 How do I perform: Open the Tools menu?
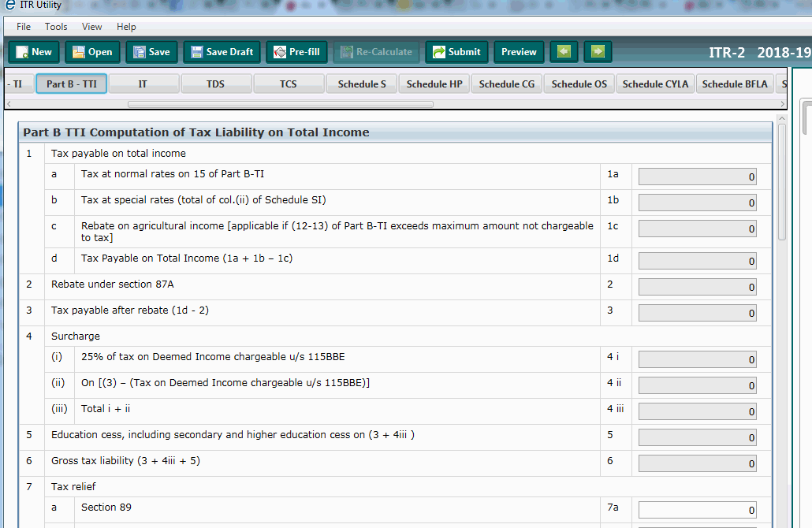(x=56, y=26)
